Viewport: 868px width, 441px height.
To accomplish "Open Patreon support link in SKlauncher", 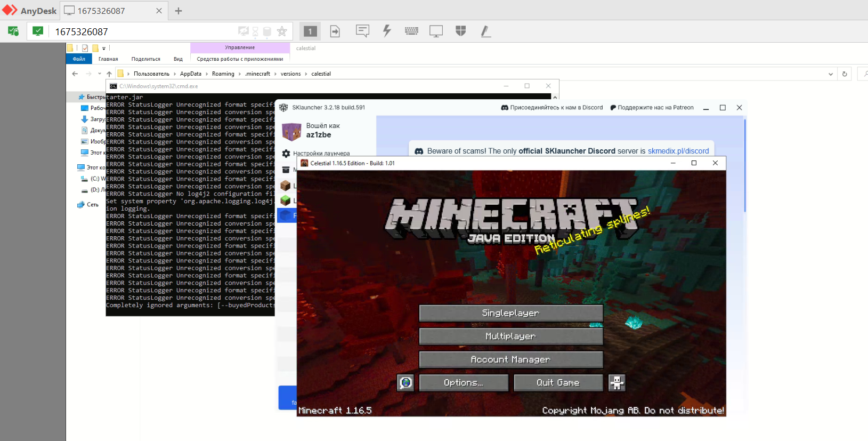I will (652, 107).
